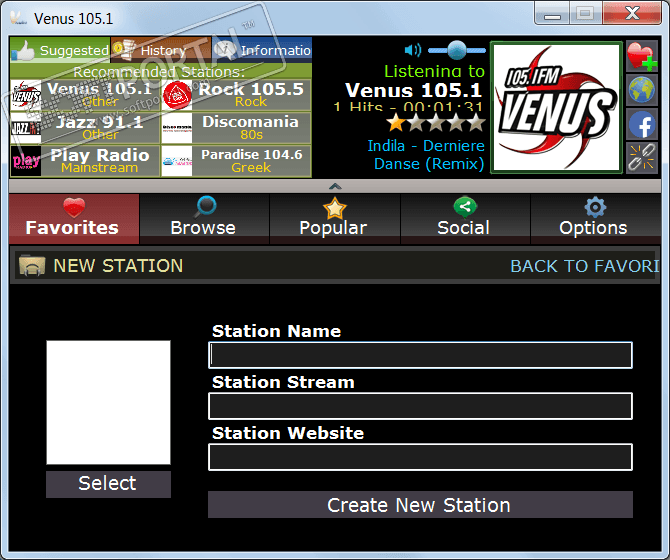Switch to Browse tab
Screen dimensions: 670x560
[x=204, y=219]
